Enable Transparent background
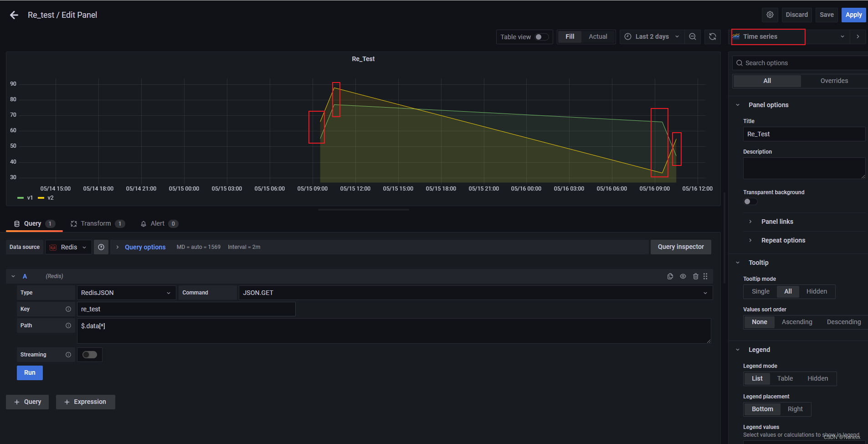The image size is (868, 444). click(x=750, y=201)
